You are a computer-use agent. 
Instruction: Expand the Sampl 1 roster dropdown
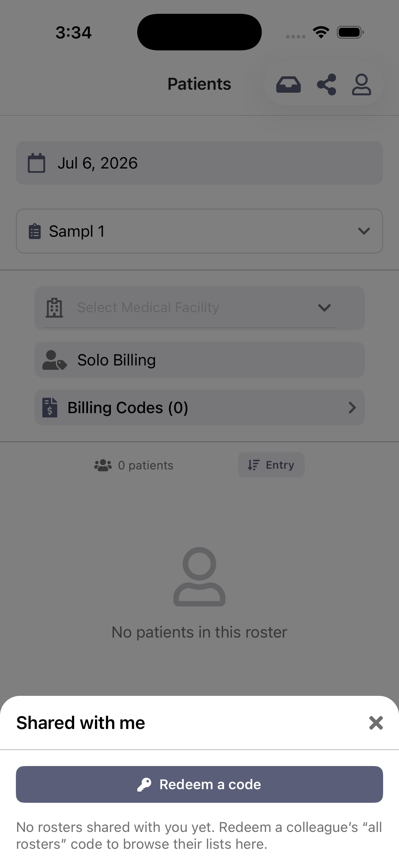pyautogui.click(x=199, y=231)
